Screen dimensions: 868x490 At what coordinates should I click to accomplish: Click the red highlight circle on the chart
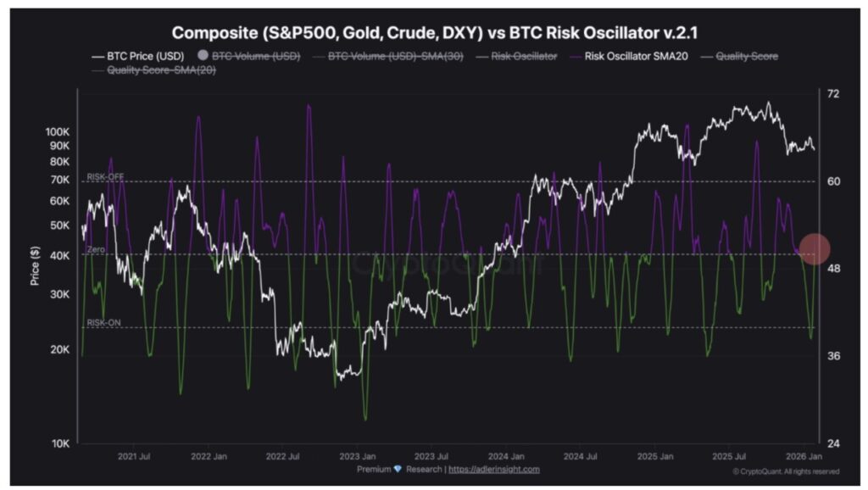click(815, 248)
